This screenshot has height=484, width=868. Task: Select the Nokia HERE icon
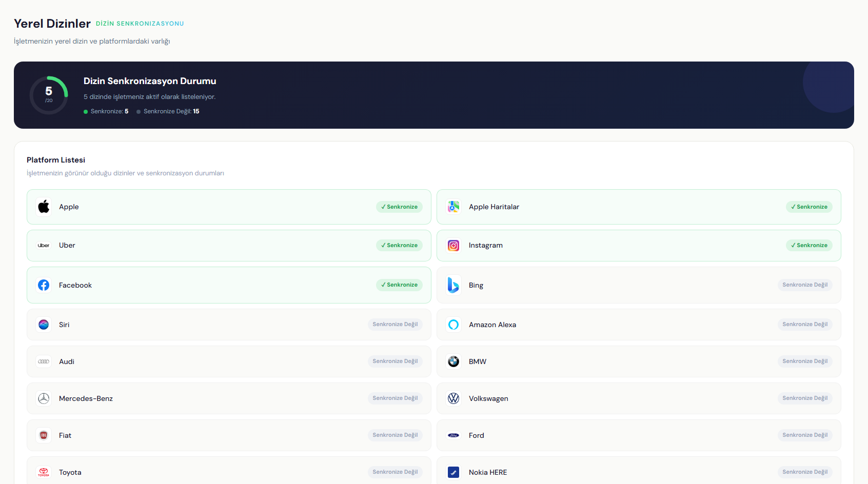(453, 472)
